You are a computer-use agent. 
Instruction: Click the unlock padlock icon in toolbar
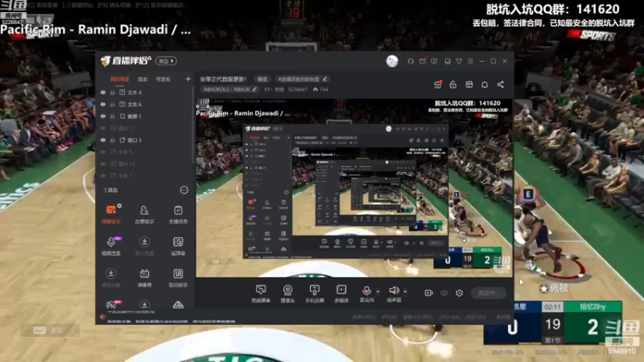pyautogui.click(x=453, y=84)
